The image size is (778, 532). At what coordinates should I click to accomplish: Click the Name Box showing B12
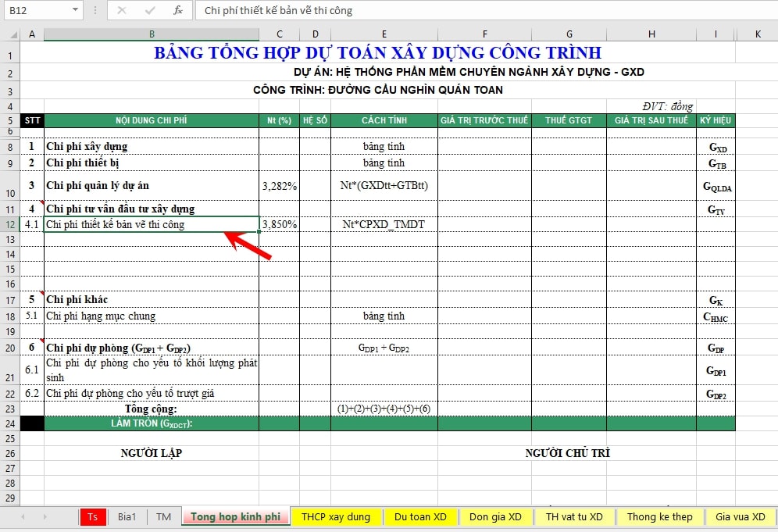click(x=35, y=10)
